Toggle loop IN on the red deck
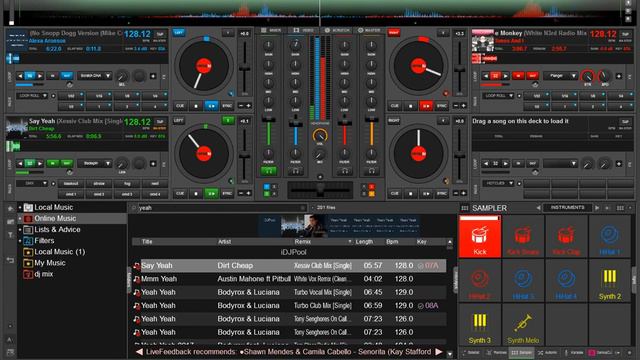Screen dimensions: 640x360 [x=518, y=76]
